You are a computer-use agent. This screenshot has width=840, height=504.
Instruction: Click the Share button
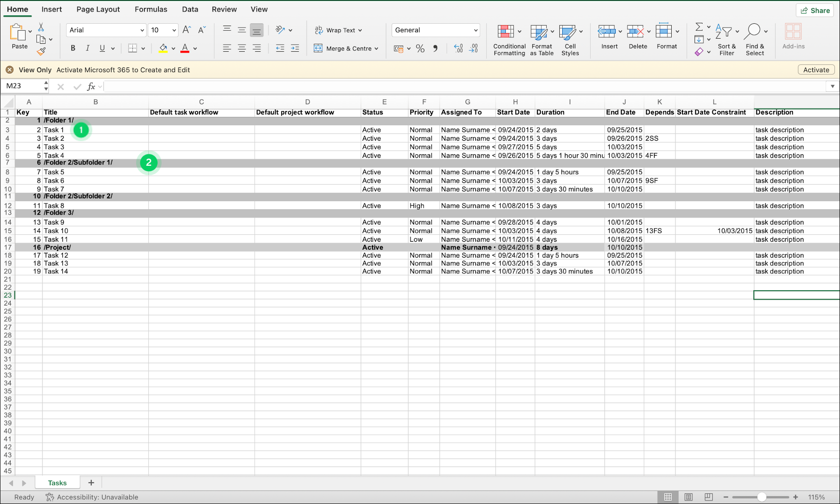pyautogui.click(x=814, y=10)
